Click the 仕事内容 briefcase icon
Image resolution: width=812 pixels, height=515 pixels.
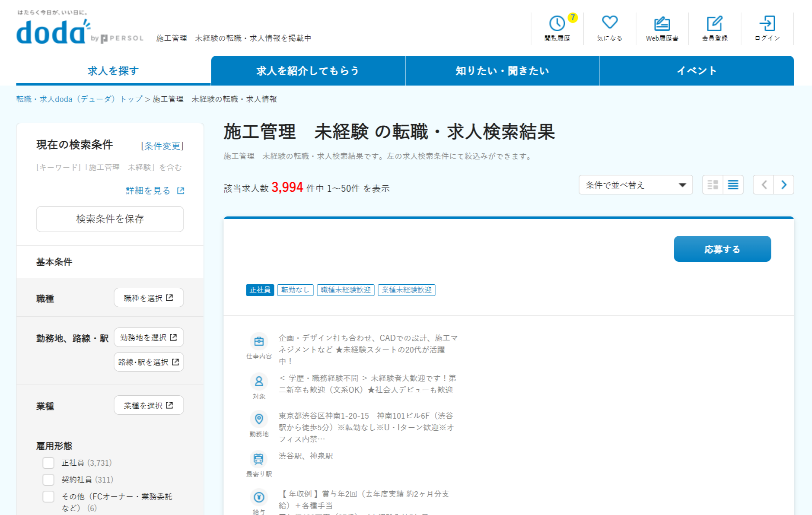(259, 341)
